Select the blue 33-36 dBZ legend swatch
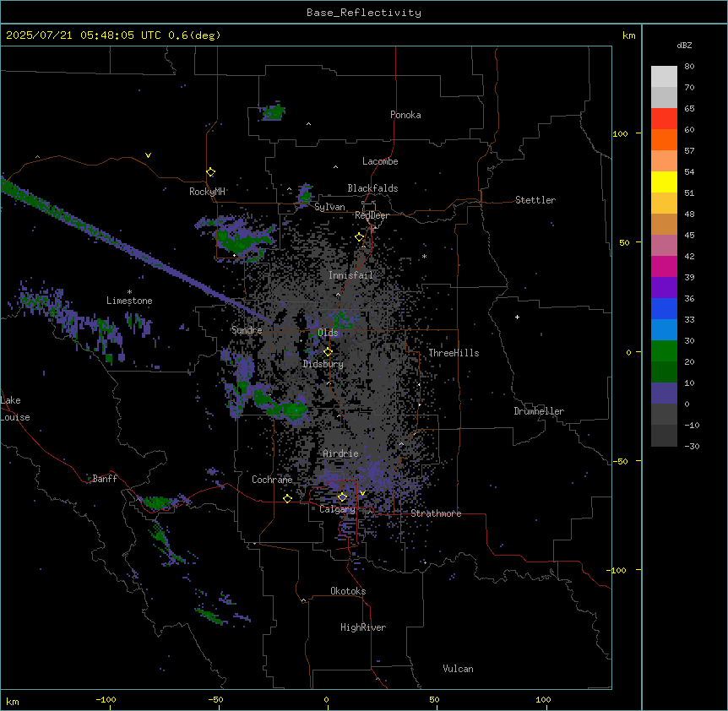This screenshot has width=728, height=711. 664,308
